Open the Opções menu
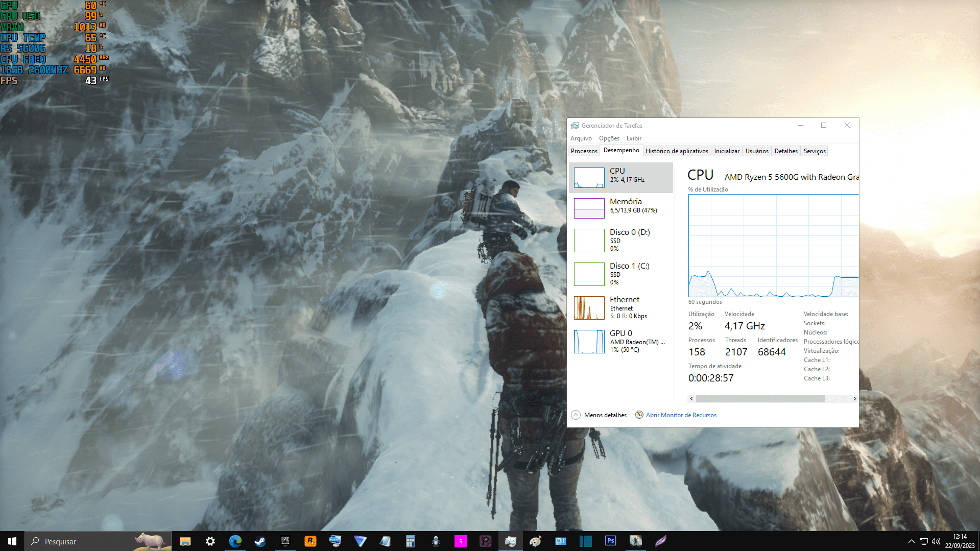The image size is (980, 551). (609, 138)
